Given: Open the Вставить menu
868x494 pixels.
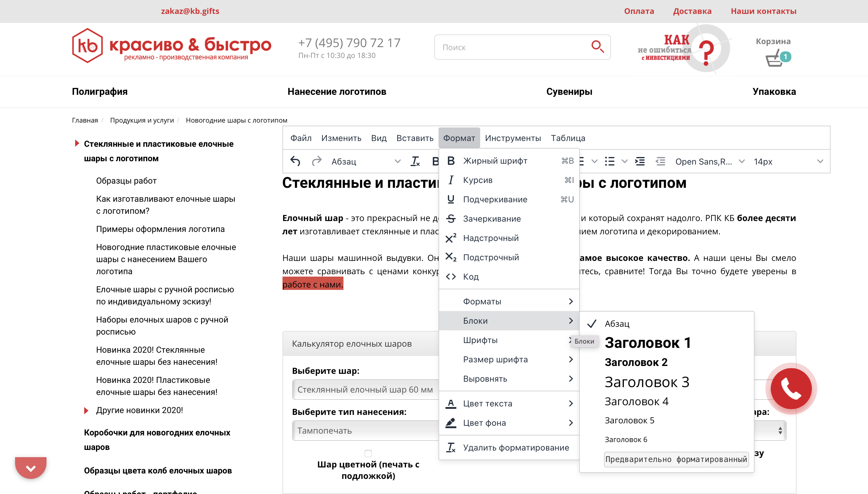Looking at the screenshot, I should [x=415, y=138].
